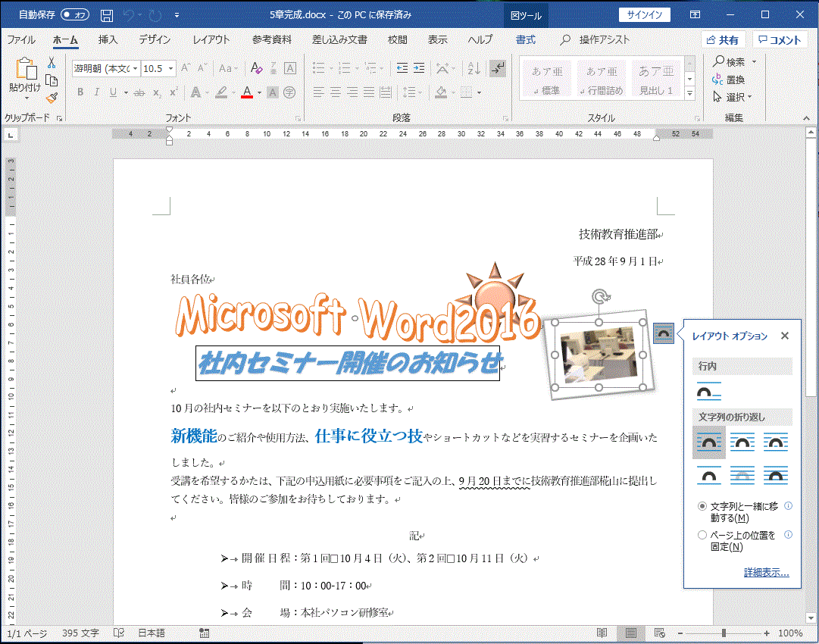The height and width of the screenshot is (644, 819).
Task: Click the Save floppy disk icon
Action: pos(107,15)
